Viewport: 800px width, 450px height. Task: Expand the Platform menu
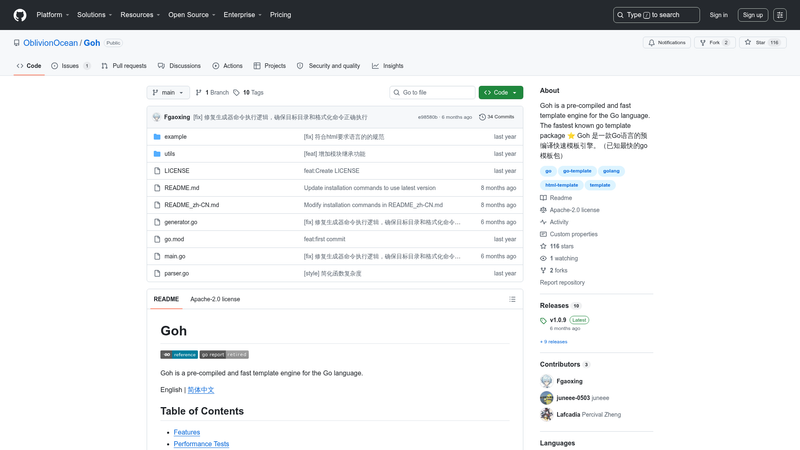pyautogui.click(x=53, y=15)
